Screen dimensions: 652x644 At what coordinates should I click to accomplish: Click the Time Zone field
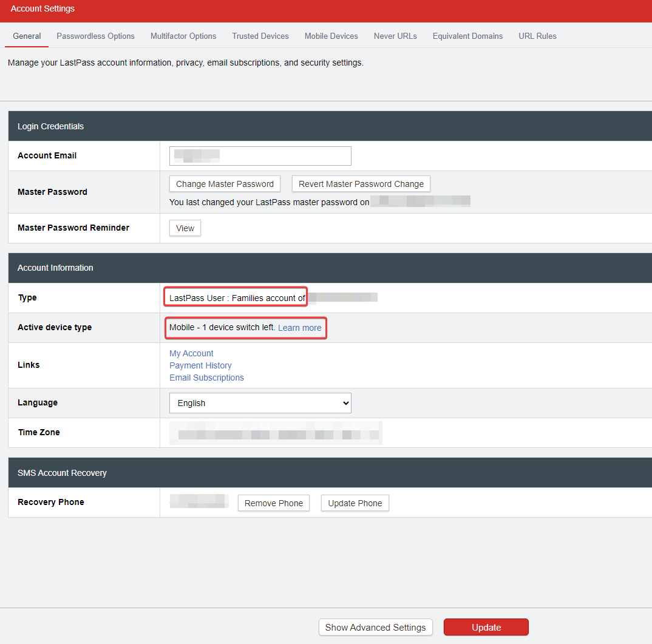[x=276, y=433]
